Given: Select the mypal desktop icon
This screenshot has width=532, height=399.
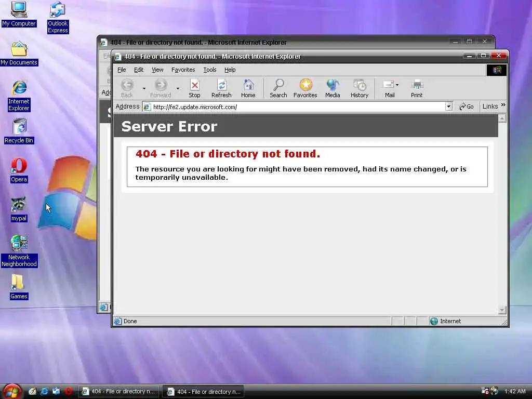Looking at the screenshot, I should click(x=19, y=209).
